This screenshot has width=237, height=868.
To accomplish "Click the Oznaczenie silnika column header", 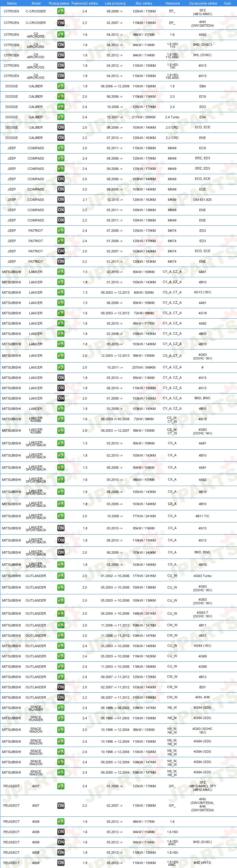I will point(203,3).
